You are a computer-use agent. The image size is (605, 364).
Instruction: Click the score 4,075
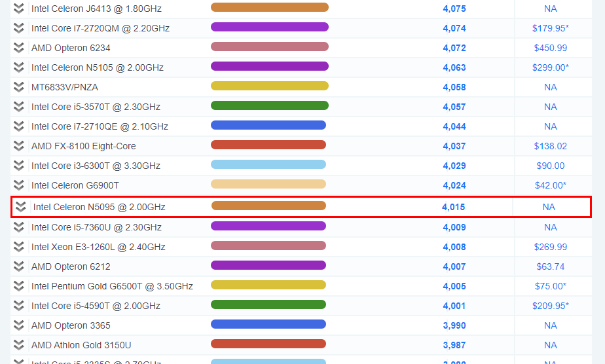click(x=454, y=9)
